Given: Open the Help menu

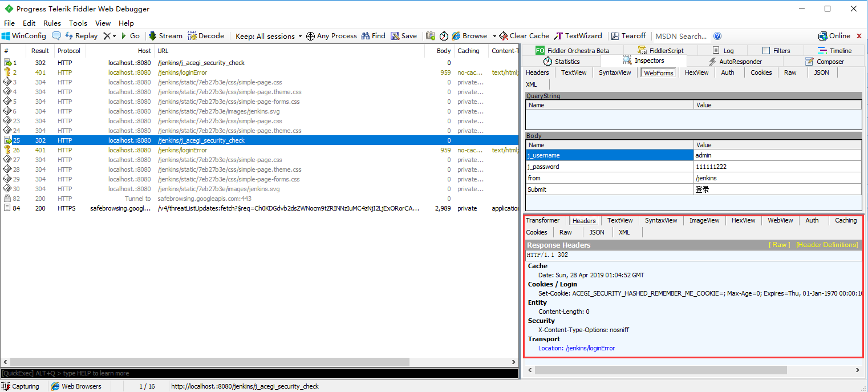Looking at the screenshot, I should 126,23.
